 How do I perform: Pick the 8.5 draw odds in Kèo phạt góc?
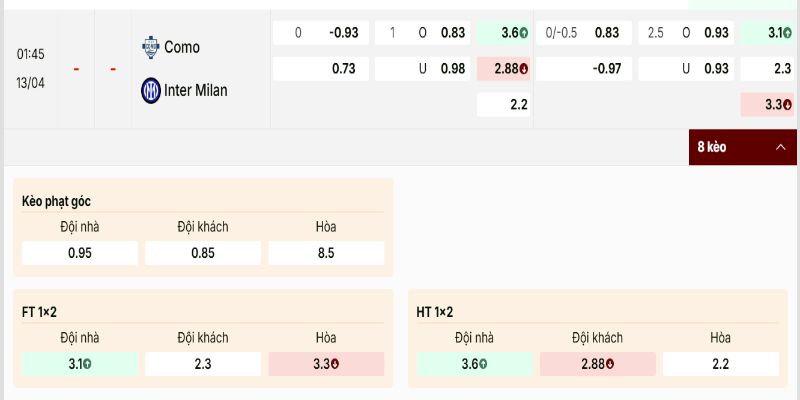click(326, 253)
